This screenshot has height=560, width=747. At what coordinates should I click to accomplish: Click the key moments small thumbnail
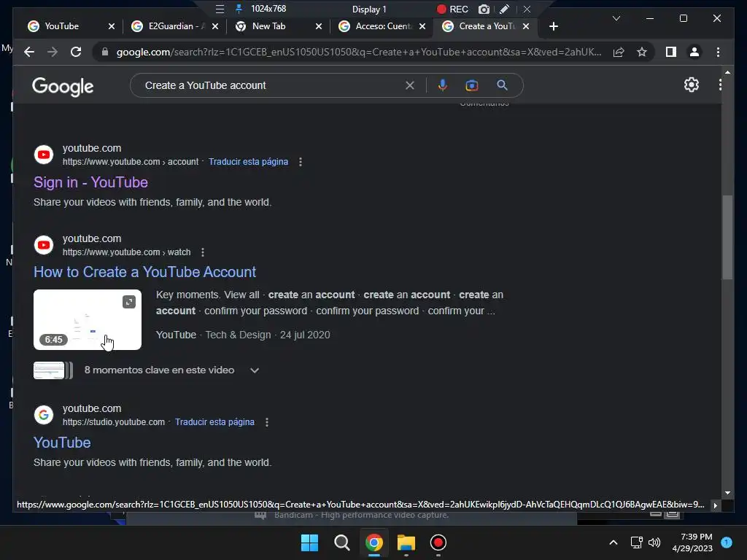coord(53,370)
